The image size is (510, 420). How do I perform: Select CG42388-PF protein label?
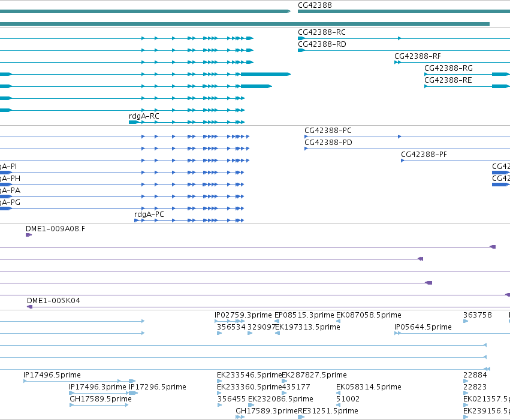[x=424, y=155]
